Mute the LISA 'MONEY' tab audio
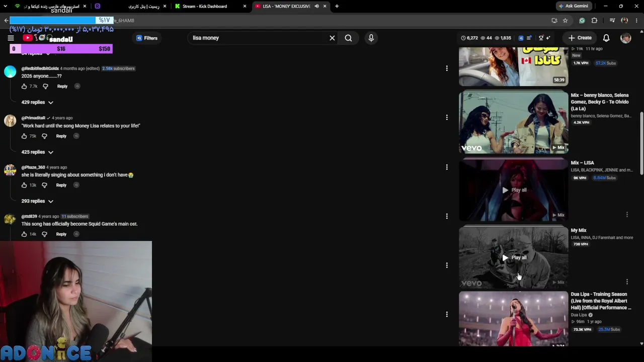 click(x=316, y=6)
